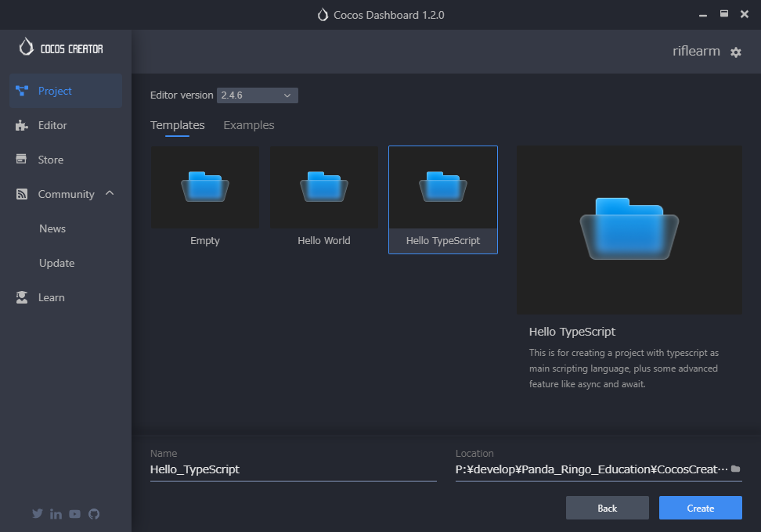This screenshot has height=532, width=761.
Task: Click the Cocos Creator logo
Action: (61, 48)
